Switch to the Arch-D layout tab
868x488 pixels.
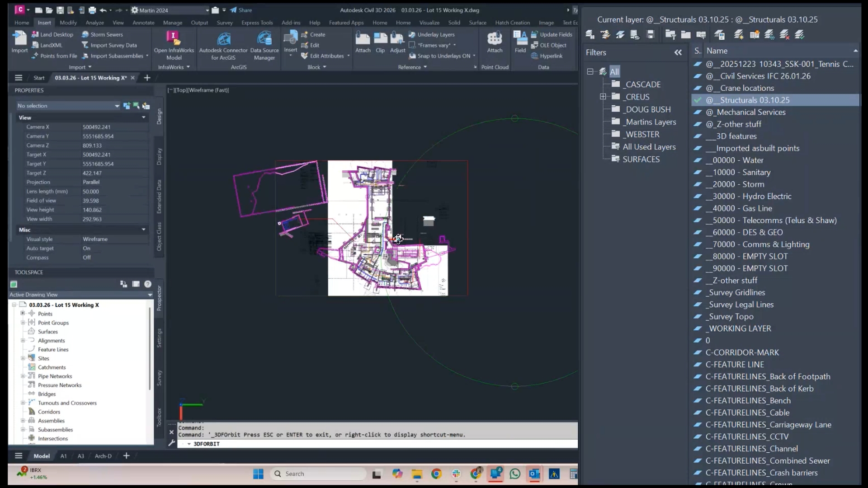(103, 456)
